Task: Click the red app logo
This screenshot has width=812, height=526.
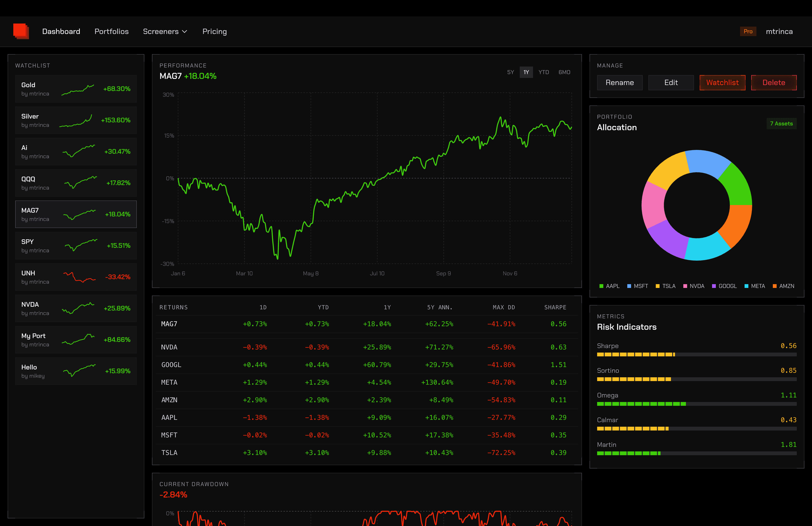Action: pos(20,31)
